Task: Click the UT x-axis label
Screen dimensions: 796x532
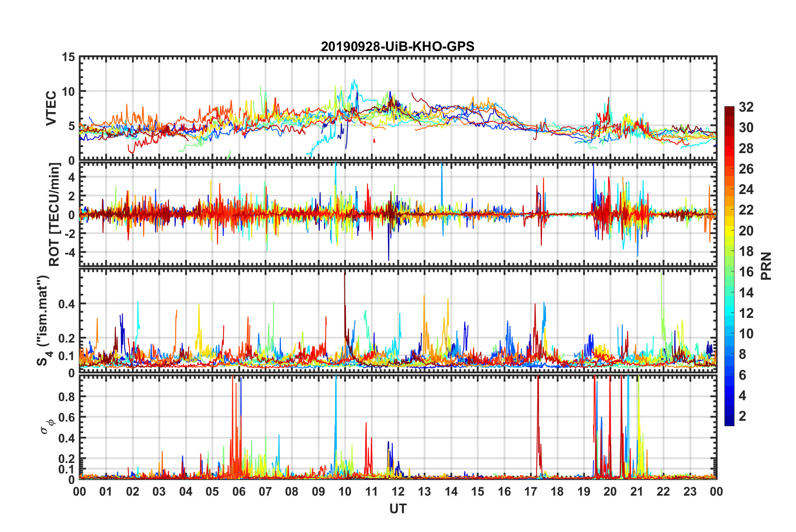Action: (x=398, y=509)
